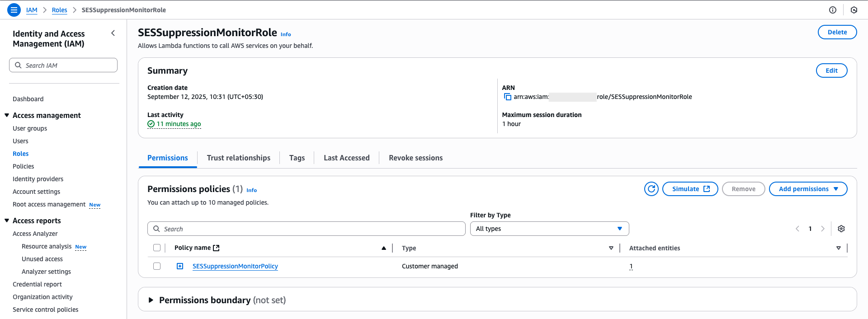Focus the policies Search field
This screenshot has width=868, height=319.
[307, 229]
